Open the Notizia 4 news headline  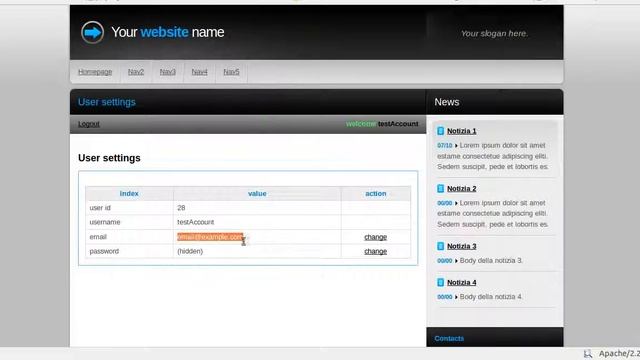tap(462, 282)
